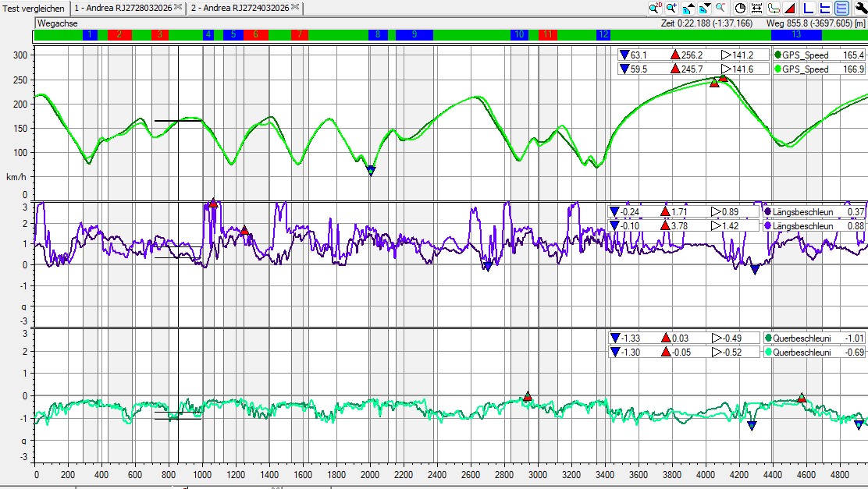The height and width of the screenshot is (489, 868).
Task: Click the dark green GPS_Speed legend entry
Action: tap(820, 55)
